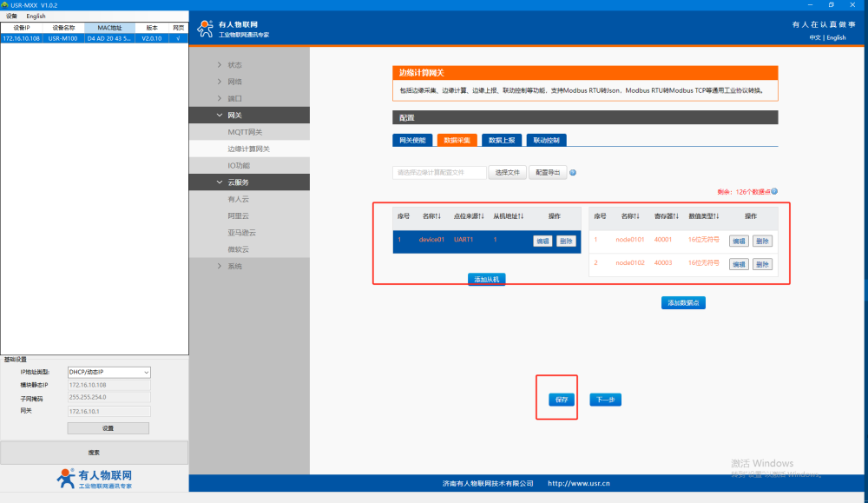The image size is (868, 503).
Task: Sort the slave table by 从机地址 column
Action: coord(508,215)
